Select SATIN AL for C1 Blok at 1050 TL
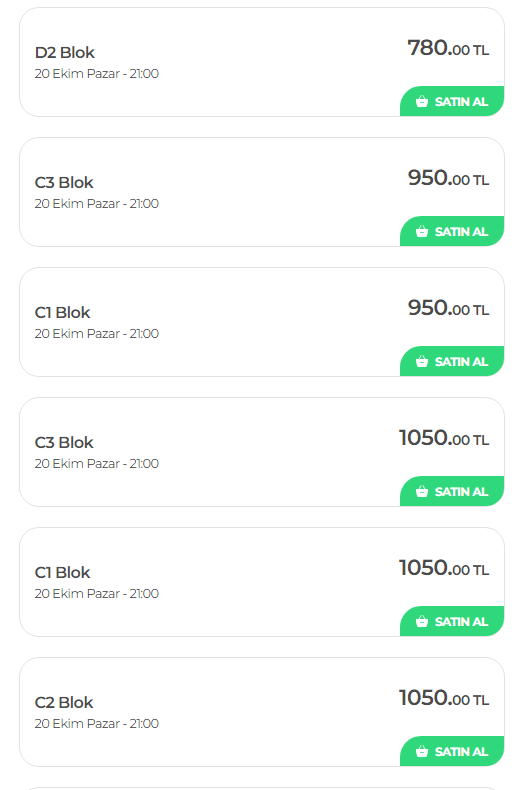Screen dimensions: 516x790 click(x=452, y=621)
